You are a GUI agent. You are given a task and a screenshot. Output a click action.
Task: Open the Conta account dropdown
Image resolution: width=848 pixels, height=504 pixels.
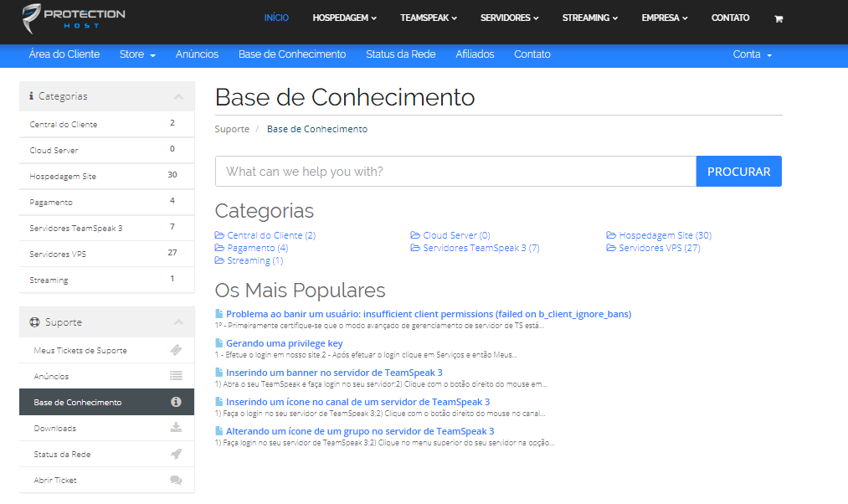tap(753, 54)
